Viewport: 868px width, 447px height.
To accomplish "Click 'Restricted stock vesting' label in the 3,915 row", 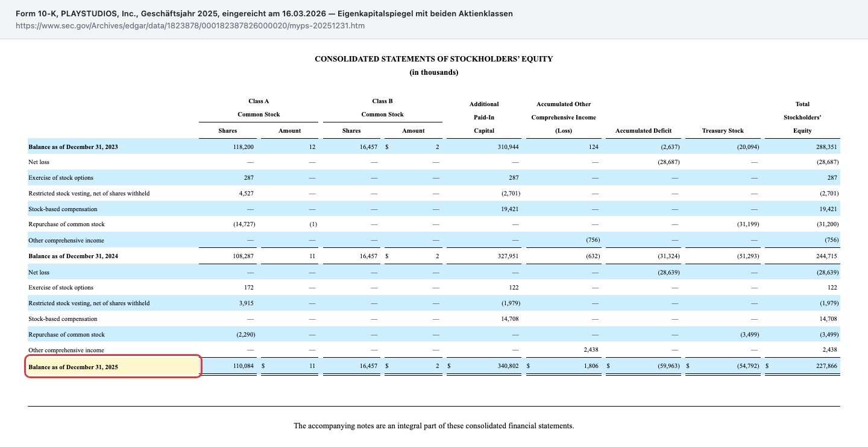I will click(89, 303).
